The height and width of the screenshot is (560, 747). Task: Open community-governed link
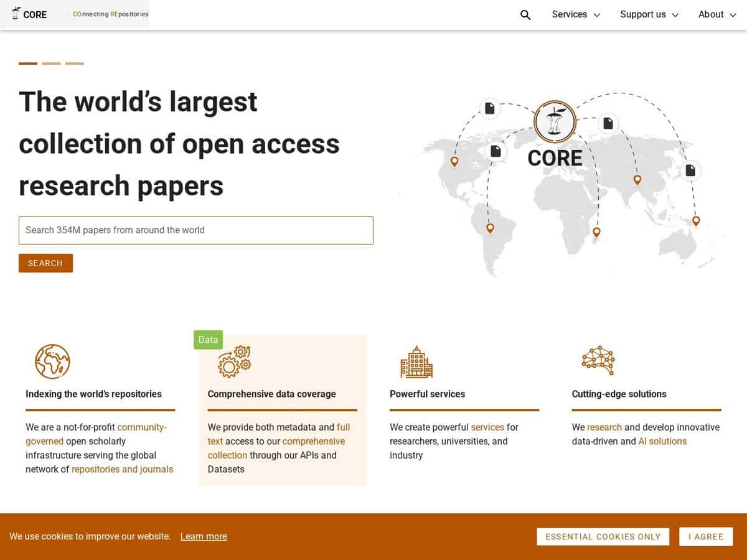(x=96, y=434)
